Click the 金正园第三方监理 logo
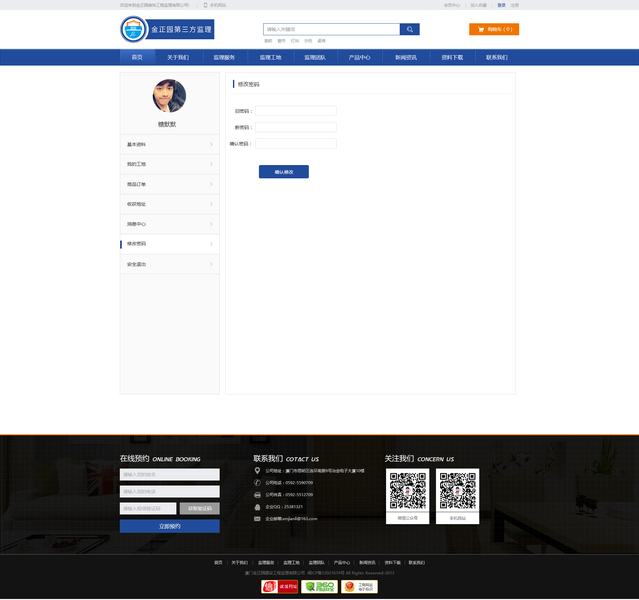Image resolution: width=639 pixels, height=600 pixels. 167,29
